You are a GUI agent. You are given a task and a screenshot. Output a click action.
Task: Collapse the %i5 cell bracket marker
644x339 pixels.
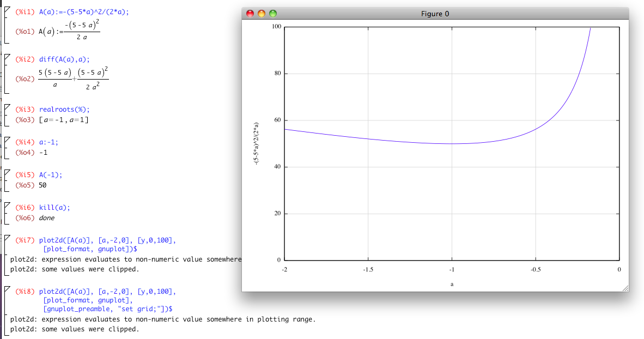pyautogui.click(x=7, y=173)
